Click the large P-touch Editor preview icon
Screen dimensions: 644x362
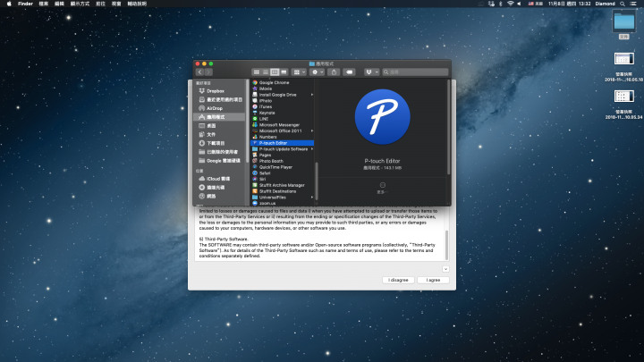[x=383, y=117]
